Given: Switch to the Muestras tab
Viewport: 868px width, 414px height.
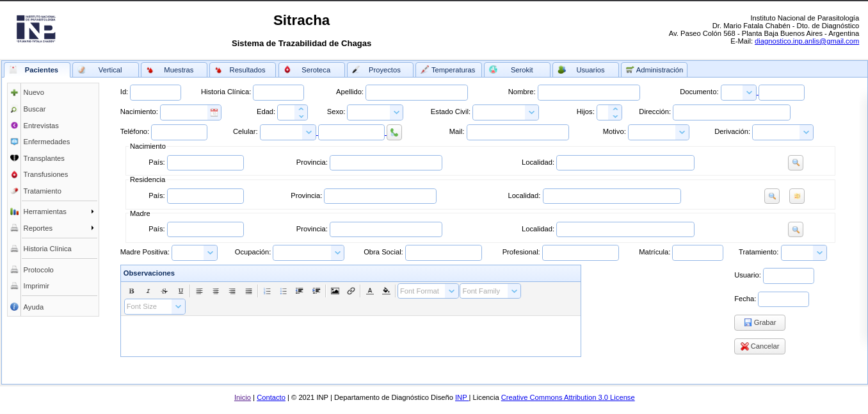Looking at the screenshot, I should coord(174,70).
